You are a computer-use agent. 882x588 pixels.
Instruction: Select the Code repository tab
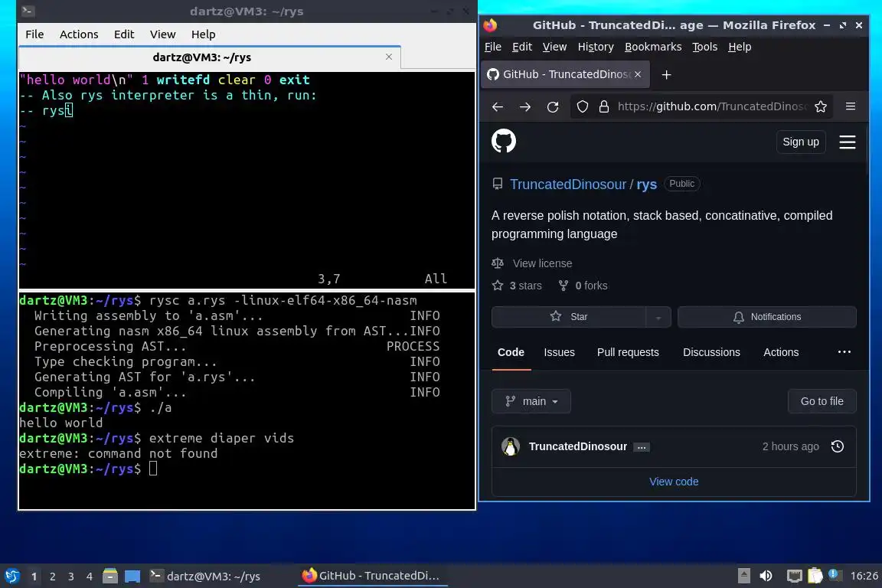point(511,352)
